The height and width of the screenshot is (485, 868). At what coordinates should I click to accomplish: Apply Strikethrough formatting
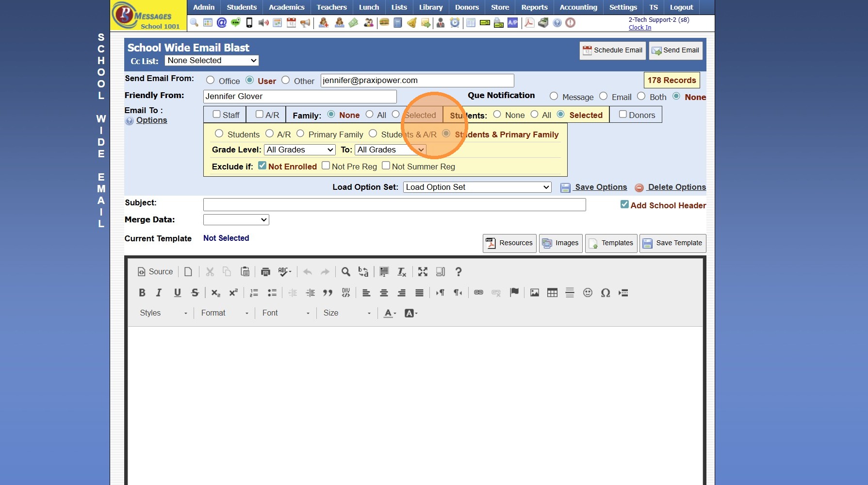point(195,293)
